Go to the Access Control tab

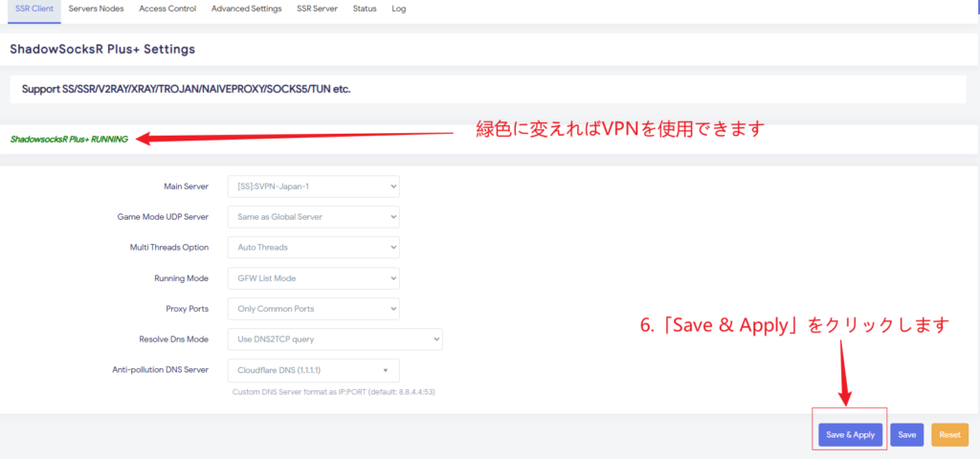[167, 9]
